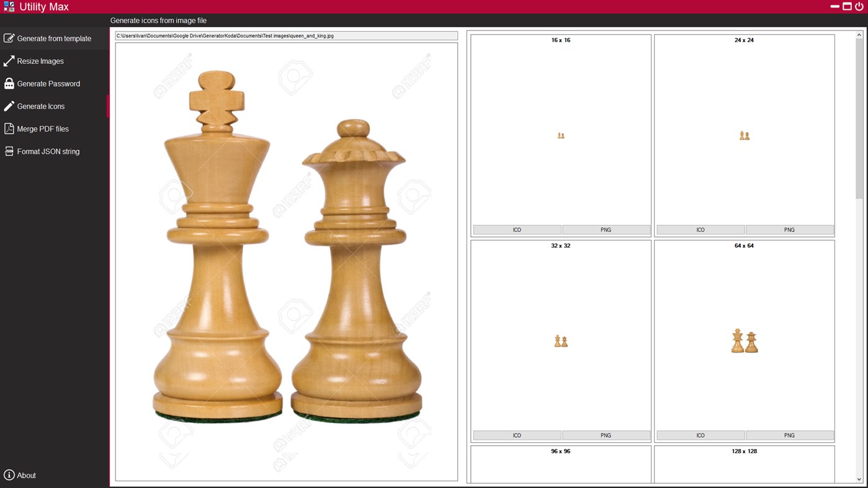Open Generate Password tool
868x488 pixels.
coord(54,84)
